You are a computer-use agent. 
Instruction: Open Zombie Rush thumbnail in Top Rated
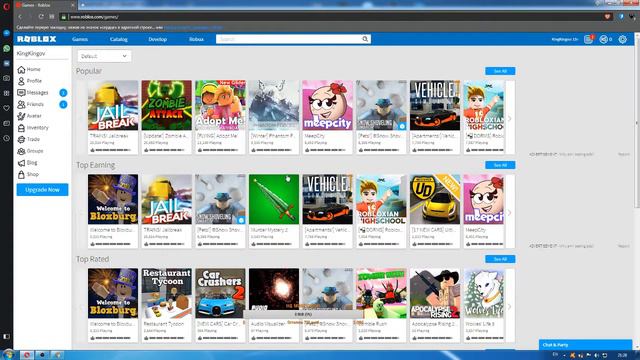coord(381,293)
